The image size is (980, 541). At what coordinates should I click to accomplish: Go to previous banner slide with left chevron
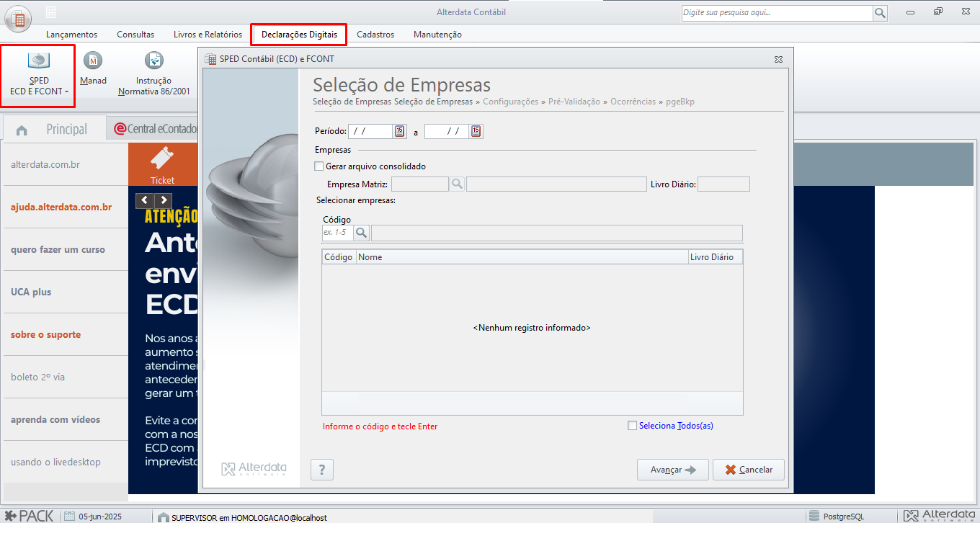(x=144, y=200)
